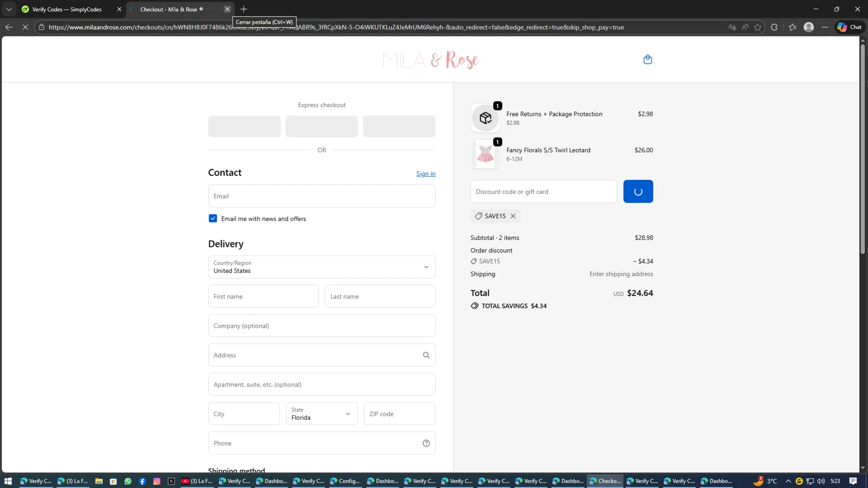Open the phone field help question icon
Viewport: 868px width, 488px height.
pyautogui.click(x=426, y=443)
